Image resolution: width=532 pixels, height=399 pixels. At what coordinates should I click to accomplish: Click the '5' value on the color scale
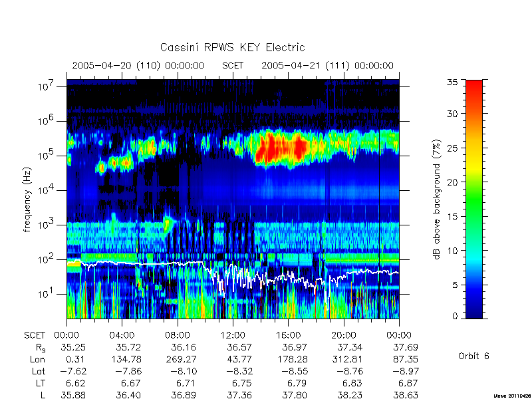455,285
